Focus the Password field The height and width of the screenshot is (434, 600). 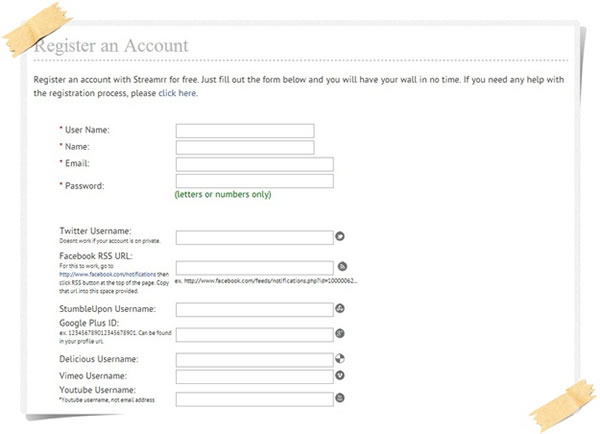pyautogui.click(x=254, y=181)
